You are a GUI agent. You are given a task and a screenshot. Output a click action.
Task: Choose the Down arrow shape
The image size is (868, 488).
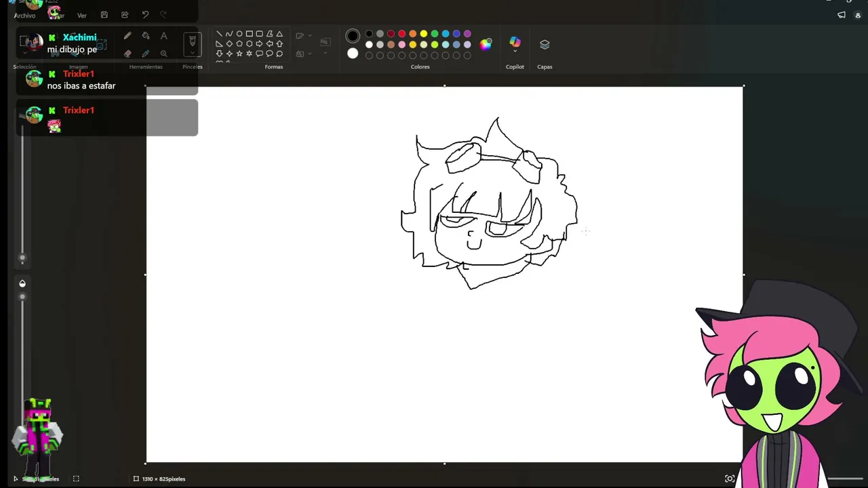coord(219,54)
